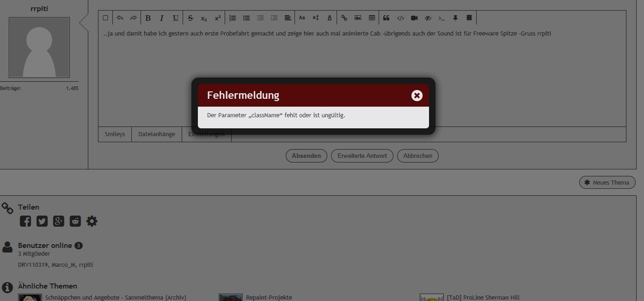The width and height of the screenshot is (644, 301).
Task: Share the thread on Twitter
Action: 42,221
